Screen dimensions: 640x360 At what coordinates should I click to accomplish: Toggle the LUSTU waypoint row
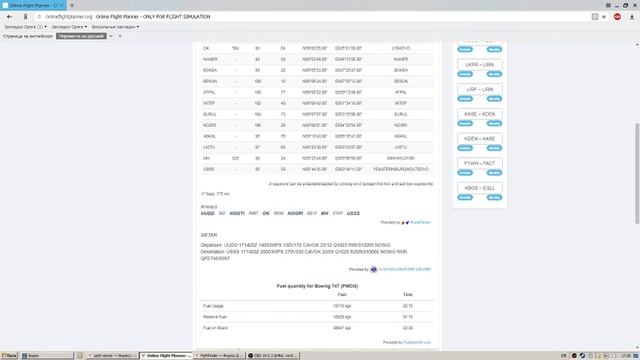pos(317,147)
